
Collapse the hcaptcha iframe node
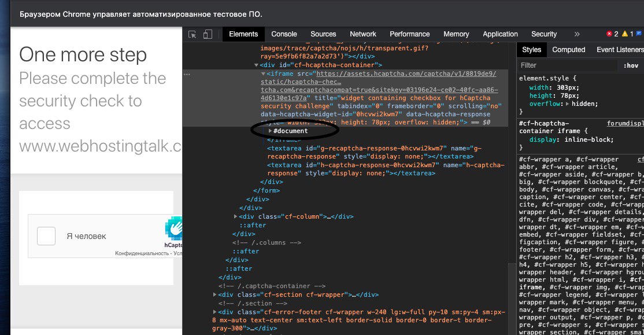(x=263, y=74)
